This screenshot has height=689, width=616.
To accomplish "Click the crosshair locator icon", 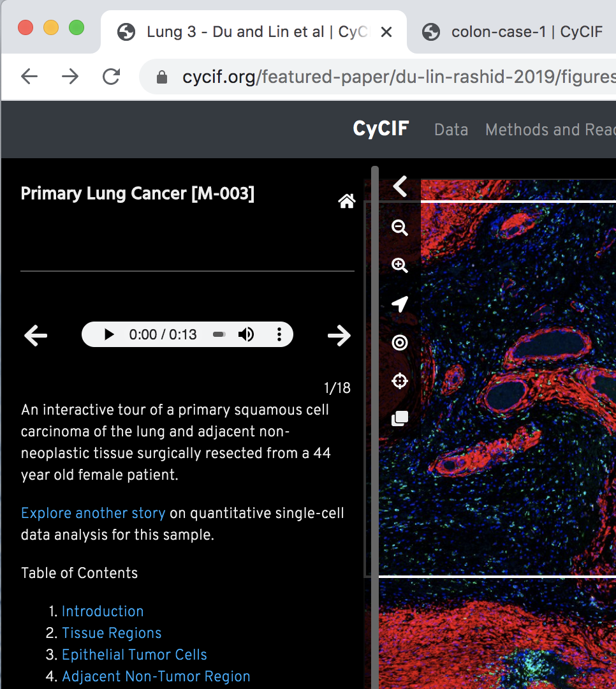I will point(400,381).
